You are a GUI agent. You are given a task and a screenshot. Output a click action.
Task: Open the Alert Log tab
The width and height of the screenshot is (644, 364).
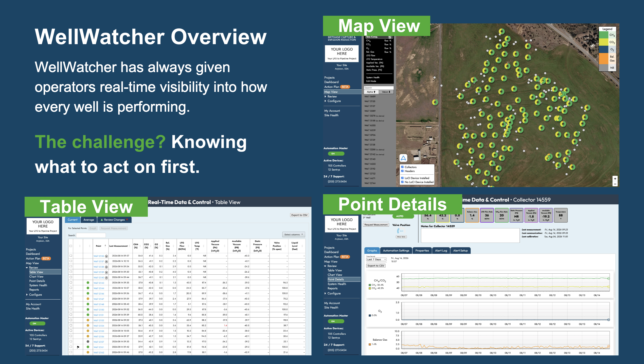point(441,251)
